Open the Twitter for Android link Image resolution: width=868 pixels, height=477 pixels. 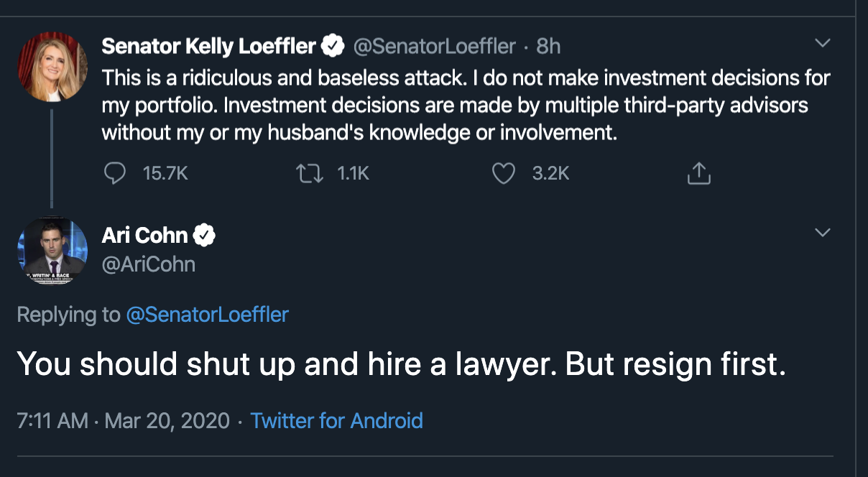coord(336,420)
